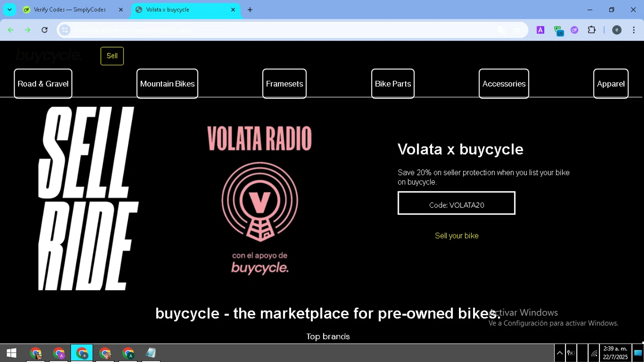
Task: Click the Code: VOLATA20 box
Action: (x=456, y=203)
